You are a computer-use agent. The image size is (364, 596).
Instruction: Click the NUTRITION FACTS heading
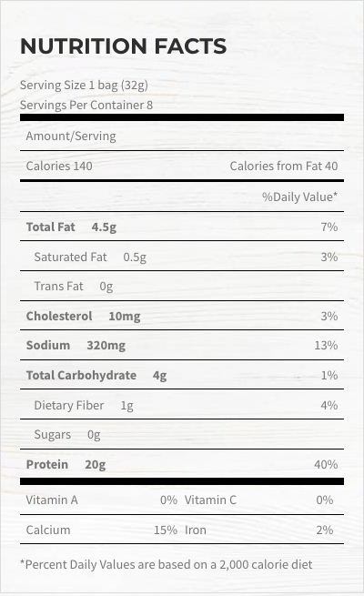[123, 46]
